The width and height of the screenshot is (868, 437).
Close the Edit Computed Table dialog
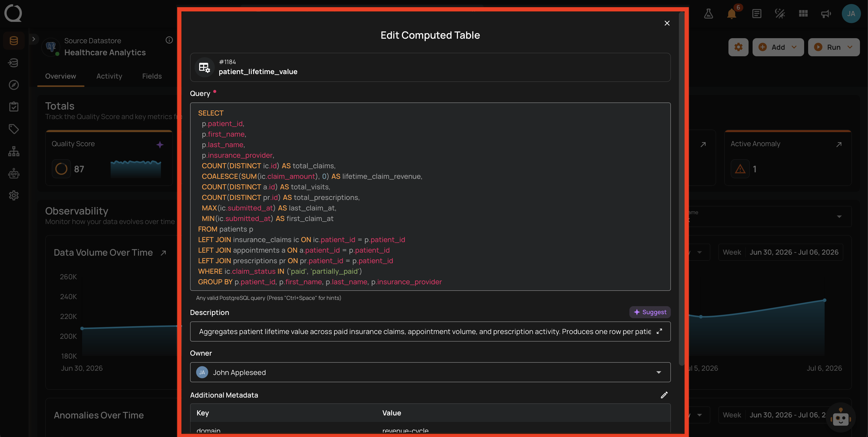tap(667, 23)
